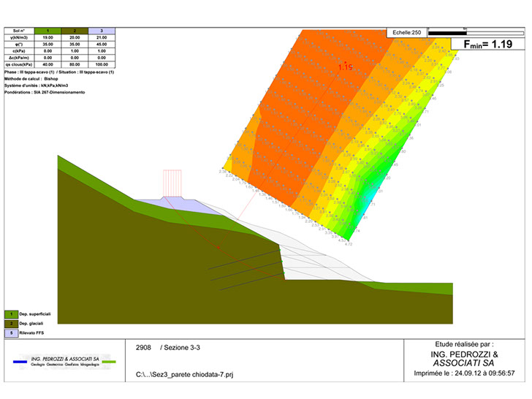This screenshot has height=399, width=532.
Task: Select the Dep. superficiali legend swatch
Action: pyautogui.click(x=11, y=313)
